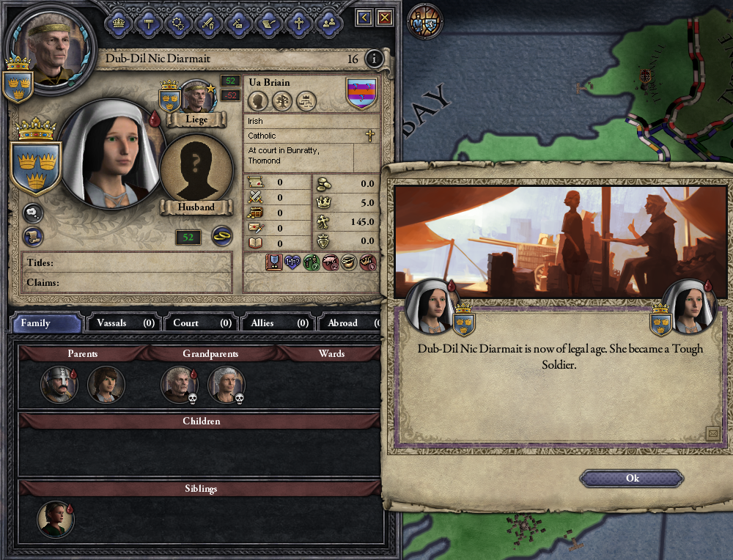Click the thought bubble ambition icon
Image resolution: width=733 pixels, height=560 pixels.
click(x=33, y=213)
